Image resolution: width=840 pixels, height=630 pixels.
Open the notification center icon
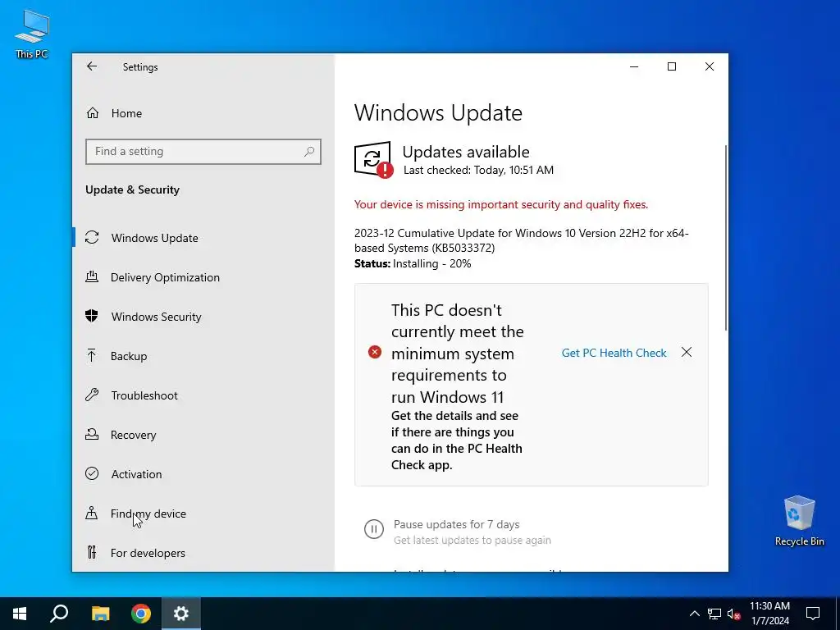[x=813, y=614]
